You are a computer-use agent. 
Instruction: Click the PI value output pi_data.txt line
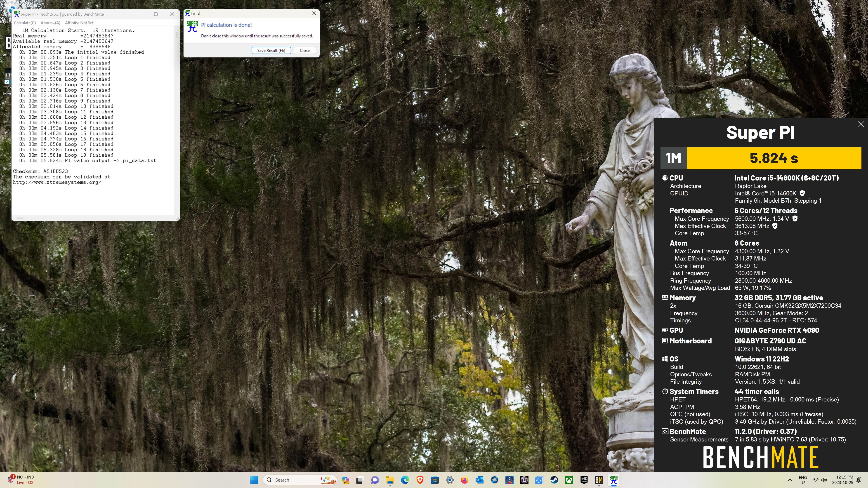(x=88, y=161)
